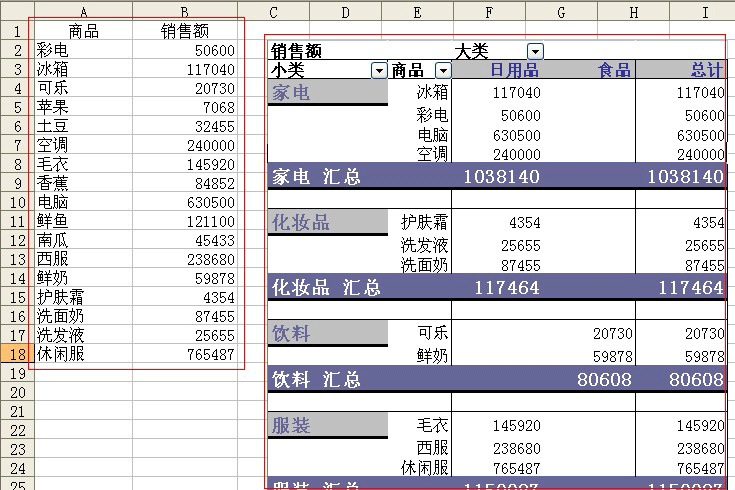The width and height of the screenshot is (735, 490).
Task: Open the 大类 filter dropdown
Action: coord(535,51)
